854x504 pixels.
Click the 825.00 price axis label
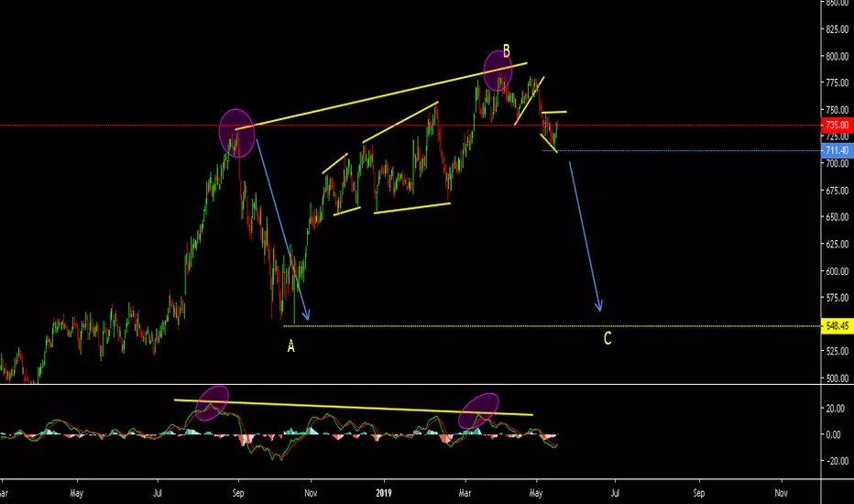point(838,29)
